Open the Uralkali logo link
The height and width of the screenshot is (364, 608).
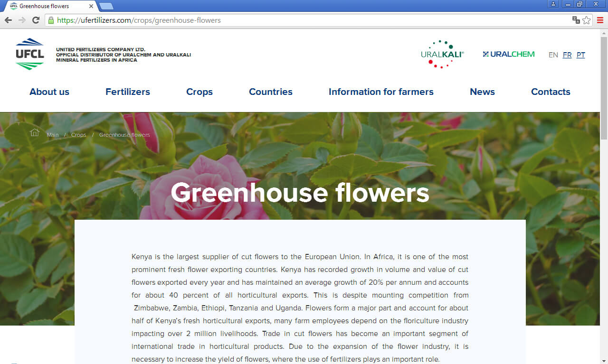tap(442, 54)
